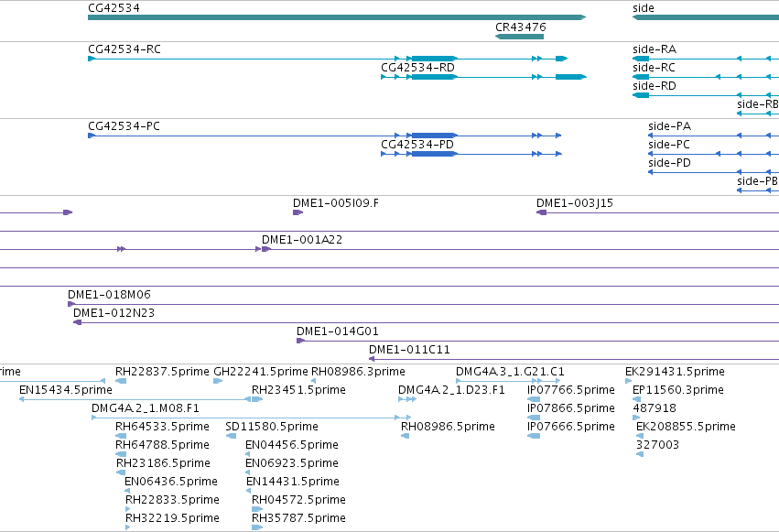Viewport: 779px width, 532px height.
Task: Click the RH35787.5prime EST label
Action: tap(298, 518)
